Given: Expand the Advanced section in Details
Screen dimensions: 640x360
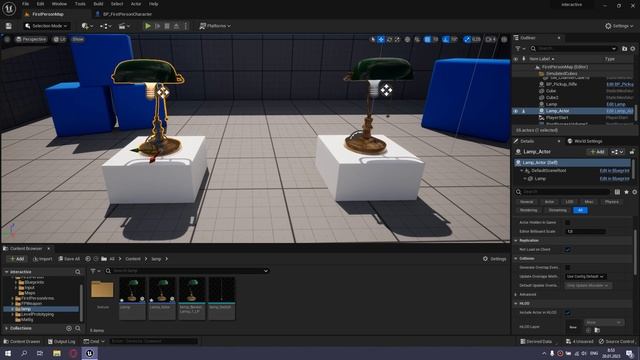Looking at the screenshot, I should click(516, 294).
